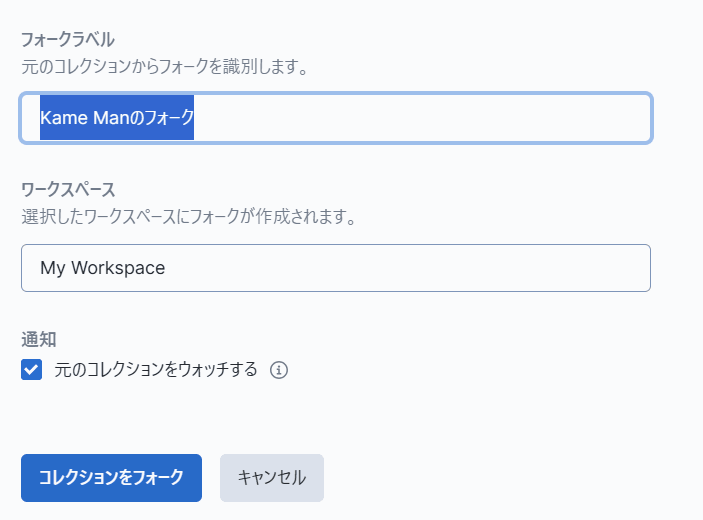Uncheck the 元のコレクションをウォッチする checkbox
703x520 pixels.
(31, 370)
